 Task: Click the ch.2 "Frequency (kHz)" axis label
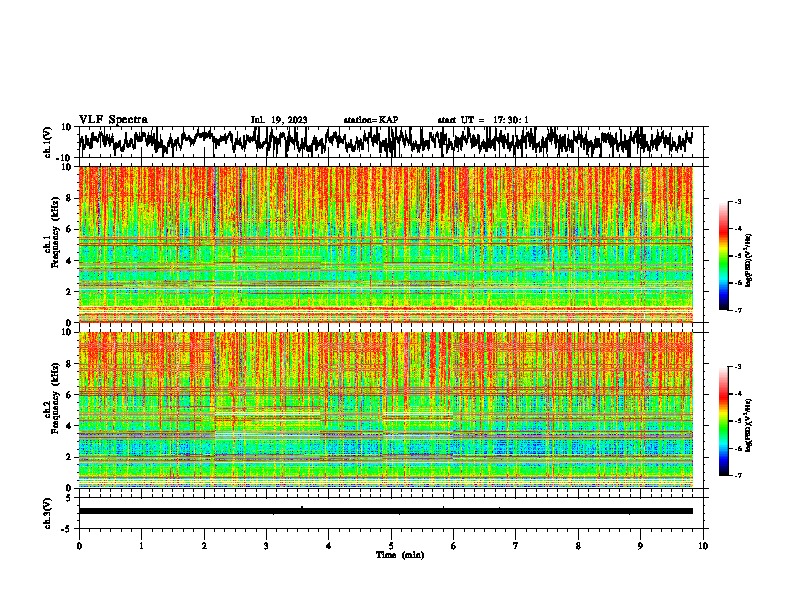[55, 398]
